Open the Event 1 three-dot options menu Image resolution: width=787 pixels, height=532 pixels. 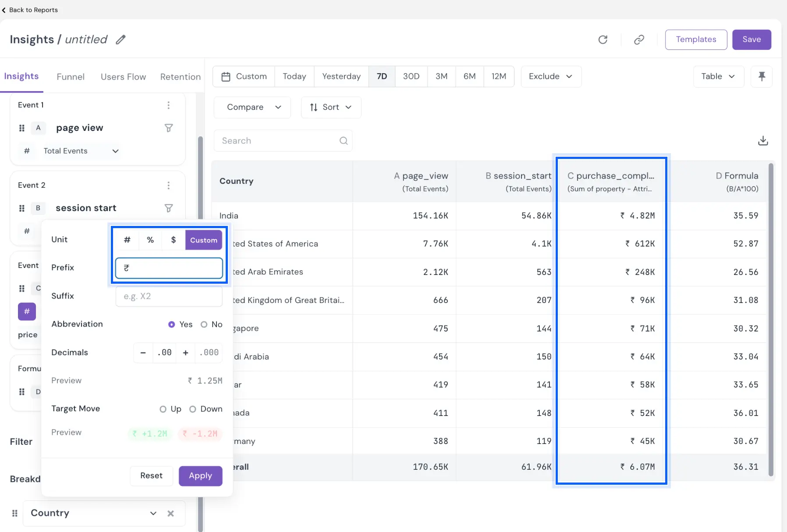[168, 105]
